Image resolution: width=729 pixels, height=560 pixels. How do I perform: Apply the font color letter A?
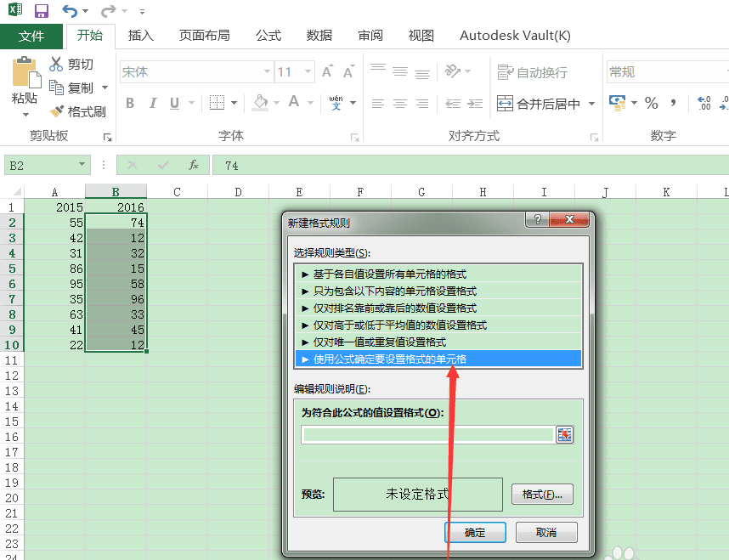coord(294,102)
